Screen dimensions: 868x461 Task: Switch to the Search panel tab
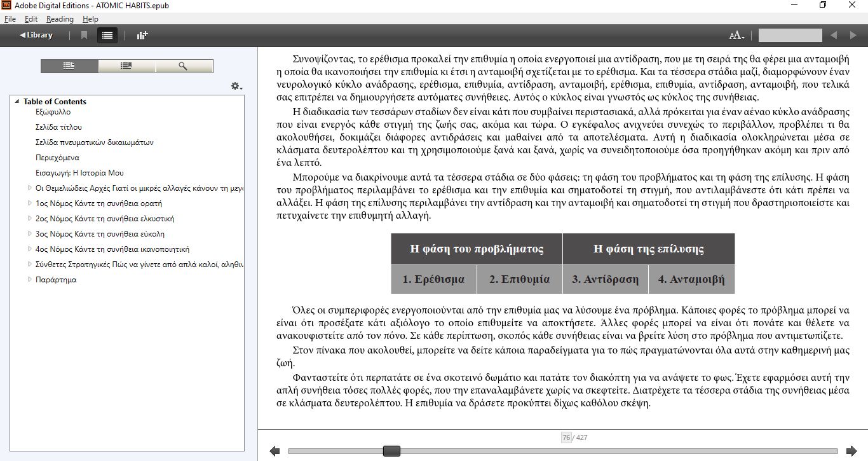tap(184, 66)
